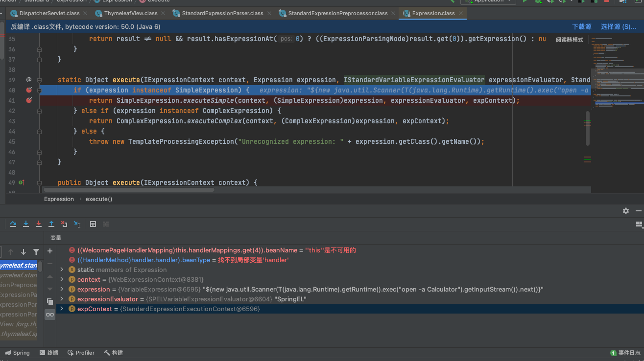
Task: Switch to StandardExpressionParser.class tab
Action: click(222, 13)
